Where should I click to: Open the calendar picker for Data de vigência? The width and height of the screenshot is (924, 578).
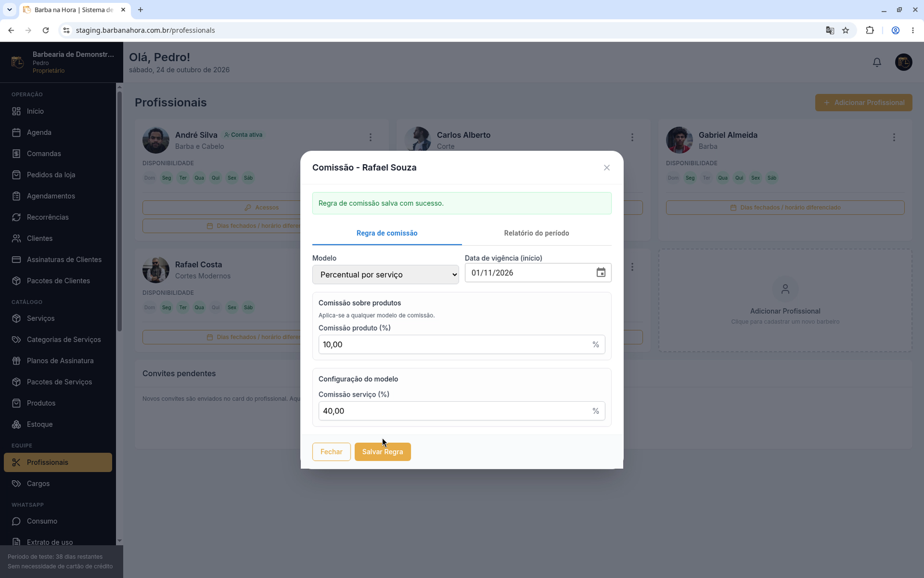pyautogui.click(x=601, y=273)
